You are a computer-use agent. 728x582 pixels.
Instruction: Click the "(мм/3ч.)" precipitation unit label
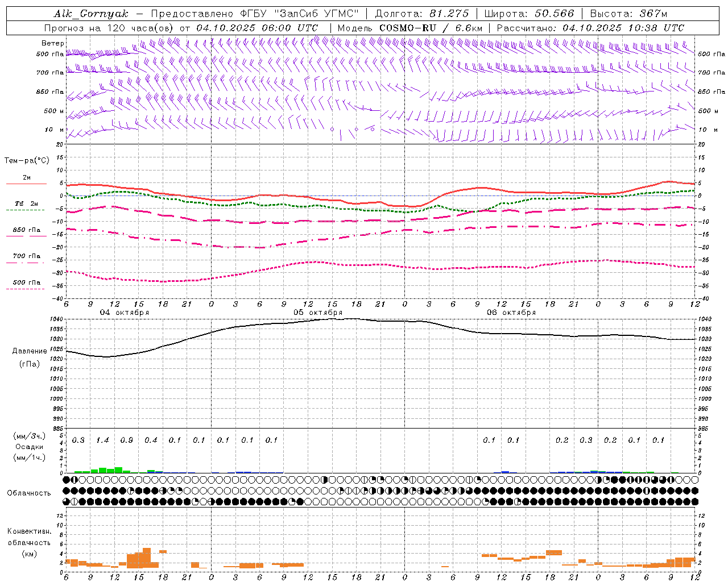[30, 436]
